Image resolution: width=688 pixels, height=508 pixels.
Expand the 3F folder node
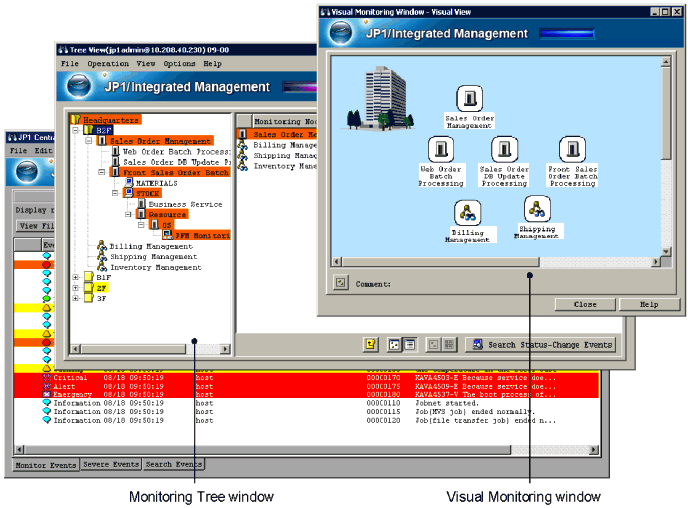click(76, 298)
